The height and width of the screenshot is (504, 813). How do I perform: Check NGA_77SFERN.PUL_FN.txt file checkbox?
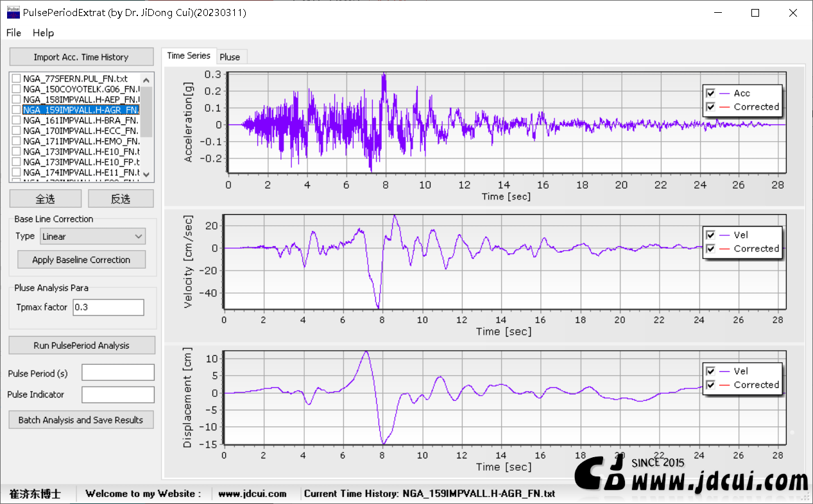[17, 79]
